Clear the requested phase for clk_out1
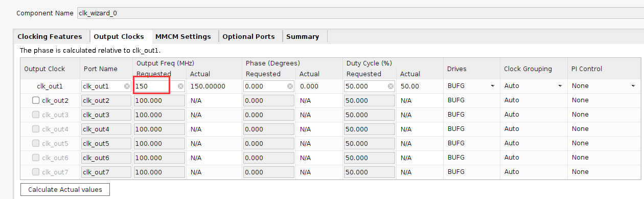Screen dimensions: 644x199 click(x=290, y=86)
